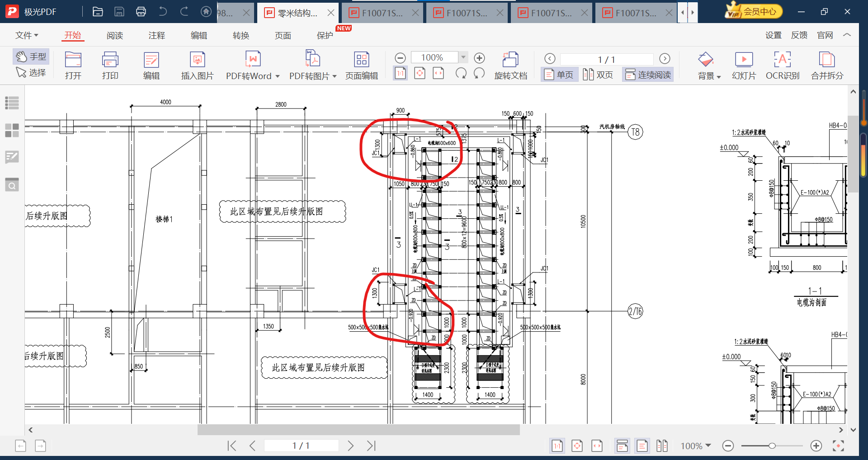Click the title bar printer icon
The height and width of the screenshot is (460, 868).
tap(141, 12)
